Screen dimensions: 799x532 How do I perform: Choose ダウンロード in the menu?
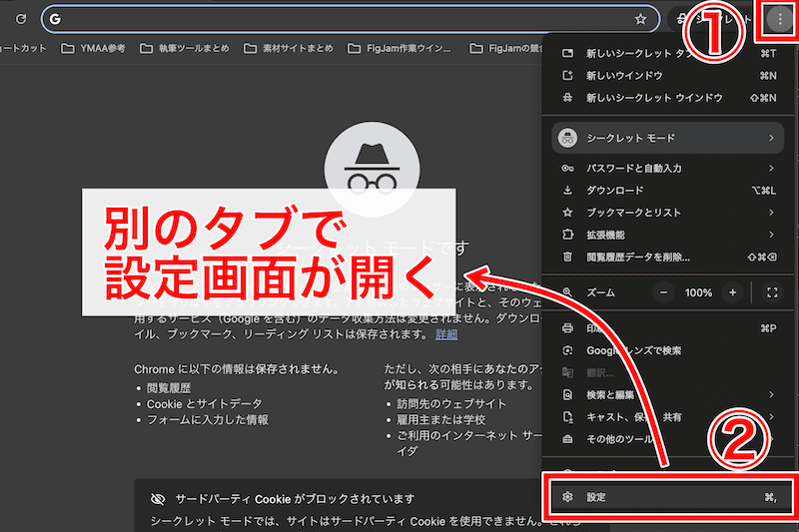click(x=615, y=191)
